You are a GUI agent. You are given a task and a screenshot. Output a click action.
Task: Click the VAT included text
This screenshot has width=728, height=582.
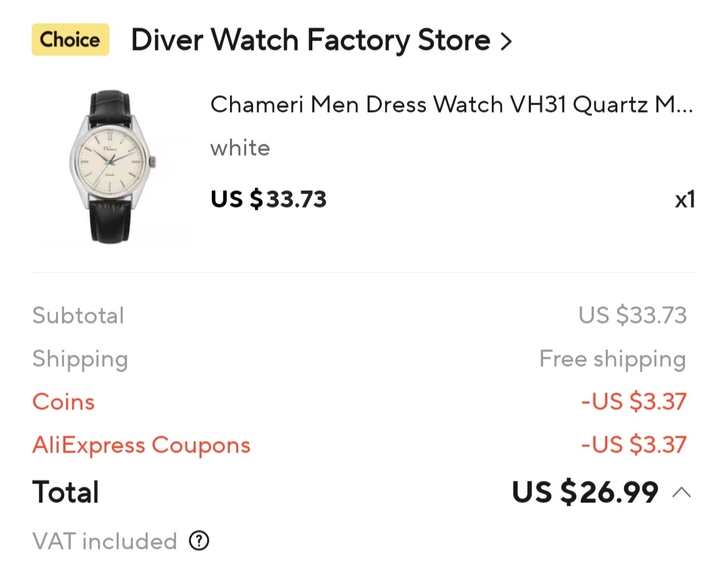105,541
